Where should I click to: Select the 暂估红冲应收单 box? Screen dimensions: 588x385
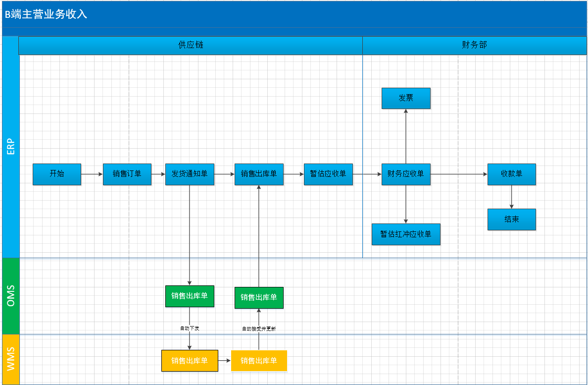click(x=406, y=234)
